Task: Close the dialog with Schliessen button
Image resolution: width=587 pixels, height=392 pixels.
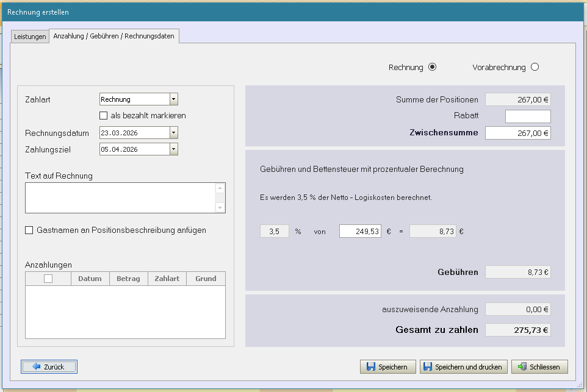Action: click(x=539, y=366)
